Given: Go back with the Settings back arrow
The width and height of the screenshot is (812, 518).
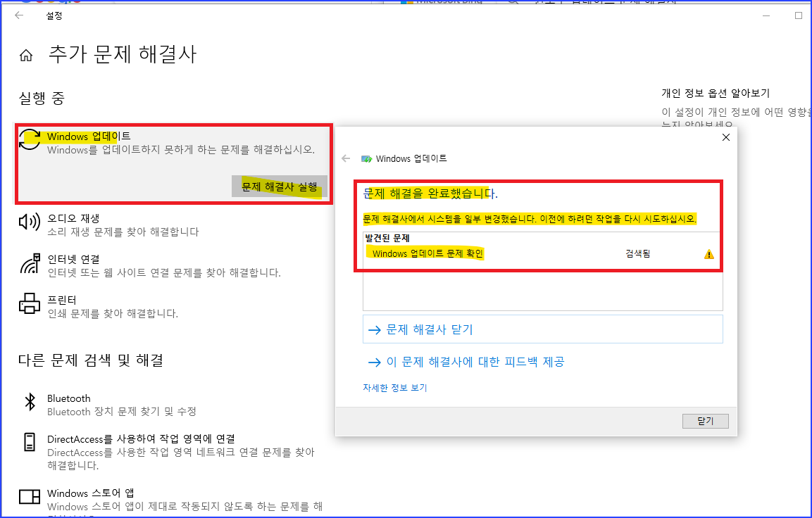Looking at the screenshot, I should coord(19,15).
